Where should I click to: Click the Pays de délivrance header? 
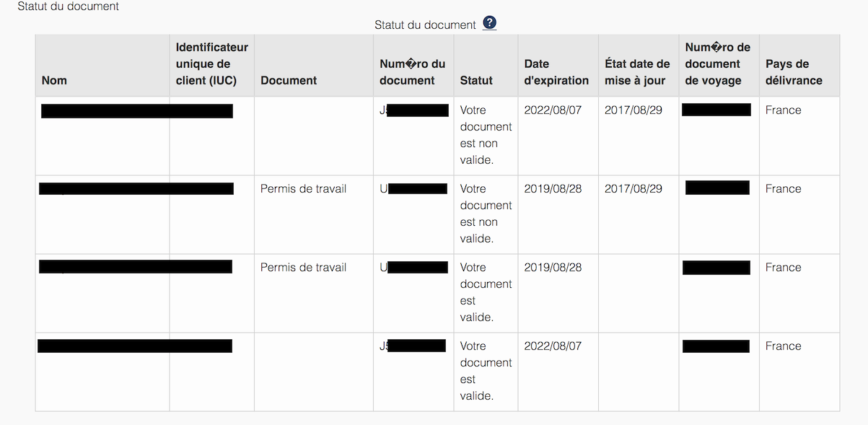click(x=794, y=72)
